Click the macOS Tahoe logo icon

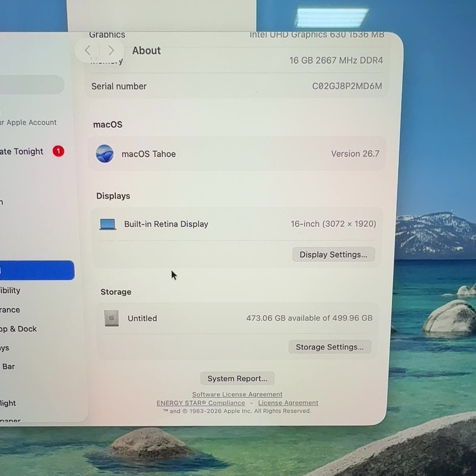105,154
